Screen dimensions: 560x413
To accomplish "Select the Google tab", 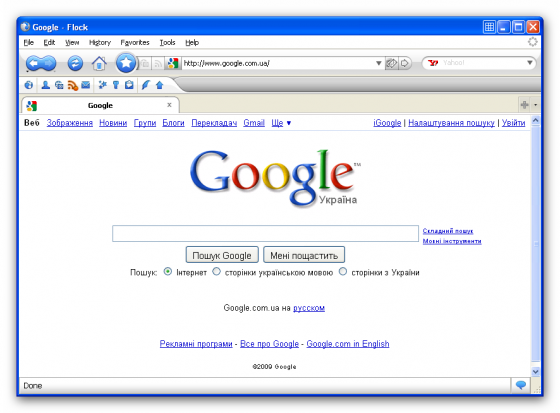I will pos(100,105).
